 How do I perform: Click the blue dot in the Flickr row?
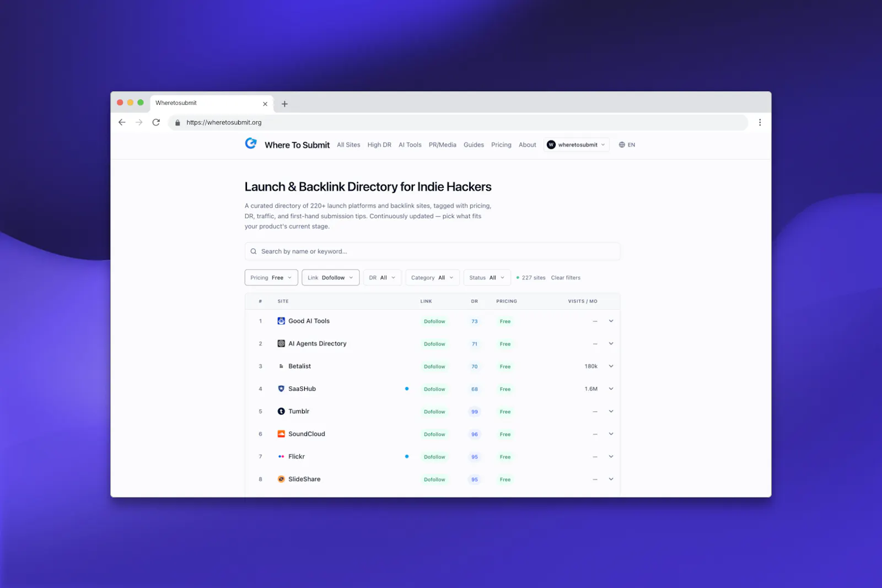[407, 456]
